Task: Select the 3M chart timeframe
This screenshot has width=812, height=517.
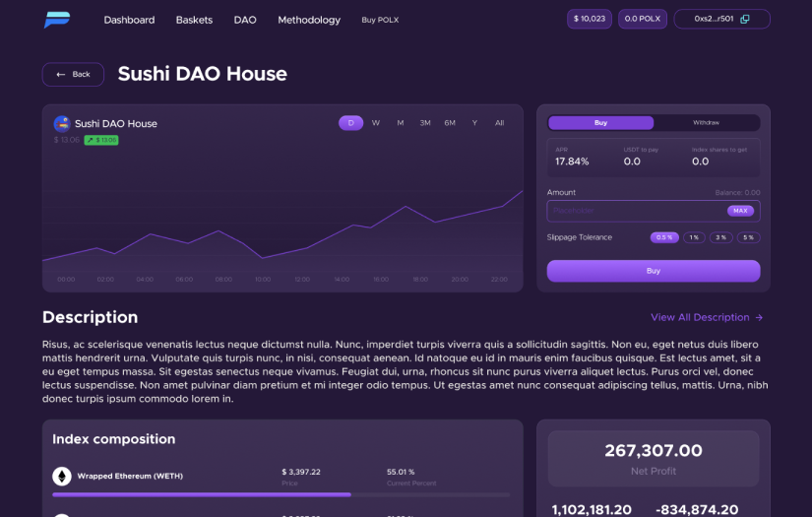Action: [425, 123]
